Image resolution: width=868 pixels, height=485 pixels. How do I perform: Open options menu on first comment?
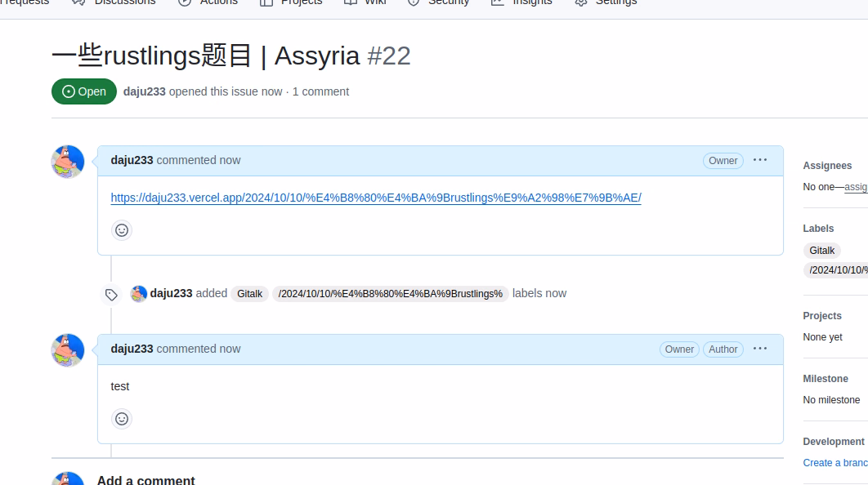[760, 160]
